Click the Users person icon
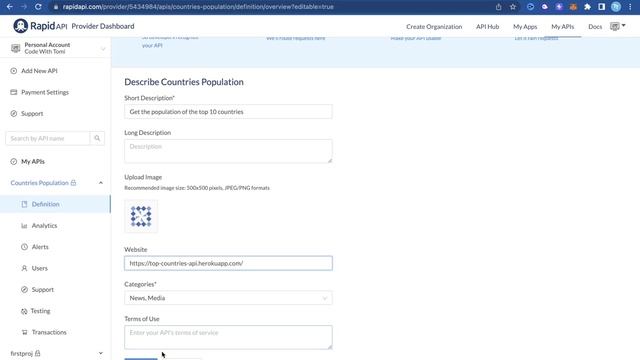This screenshot has width=640, height=360. pos(24,268)
